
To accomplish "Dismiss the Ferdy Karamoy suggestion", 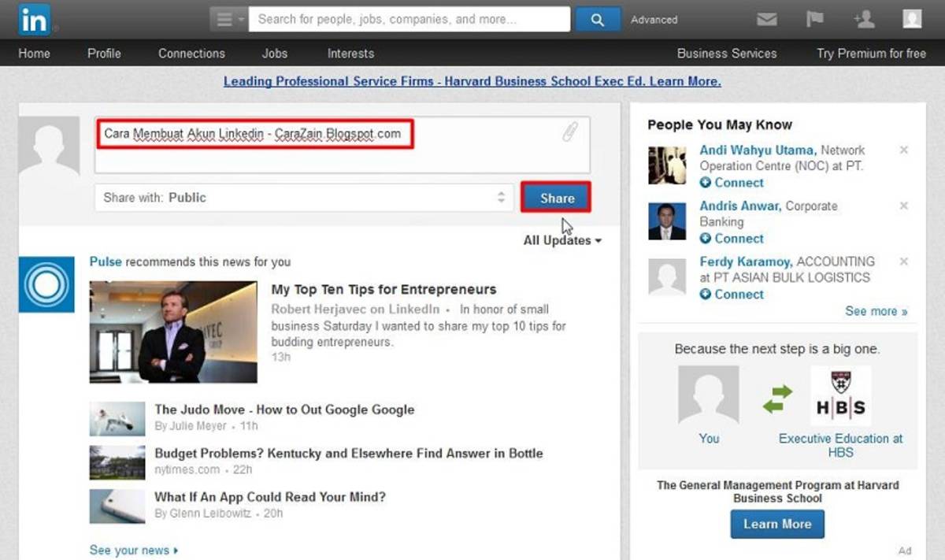I will tap(903, 261).
